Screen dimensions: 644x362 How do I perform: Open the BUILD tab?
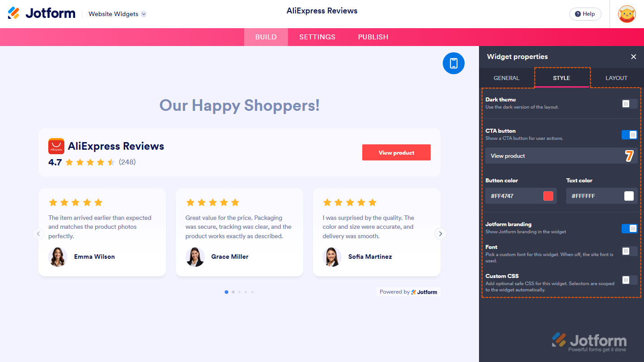tap(266, 37)
